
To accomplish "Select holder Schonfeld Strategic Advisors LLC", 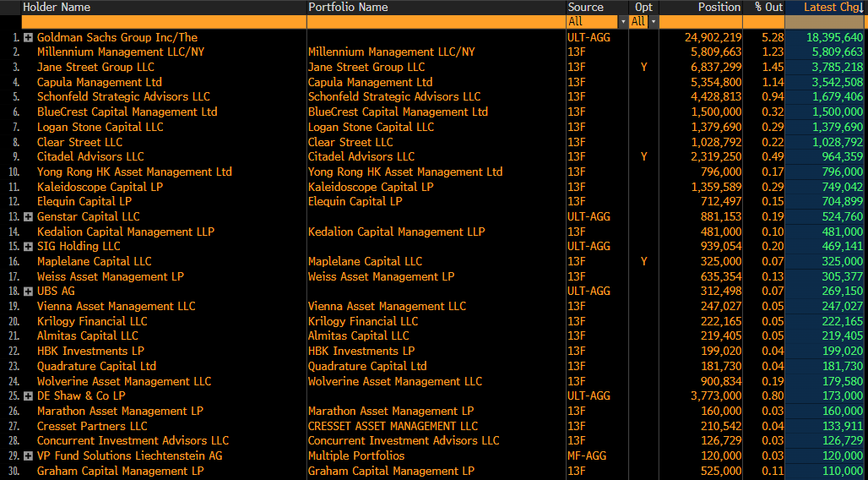I will point(123,97).
